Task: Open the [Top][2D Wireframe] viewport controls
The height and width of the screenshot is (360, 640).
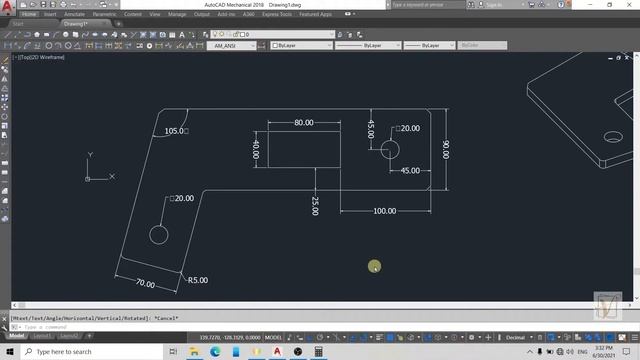Action: coord(39,58)
